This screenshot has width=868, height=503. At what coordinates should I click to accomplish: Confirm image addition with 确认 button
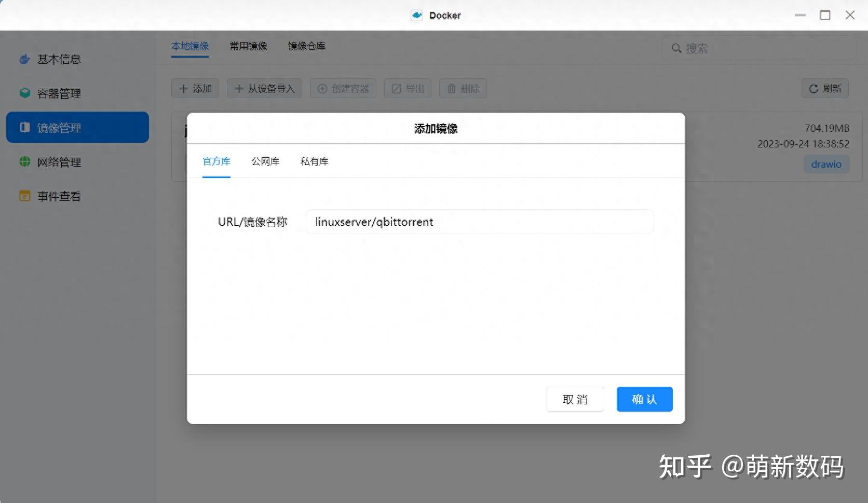click(x=644, y=399)
